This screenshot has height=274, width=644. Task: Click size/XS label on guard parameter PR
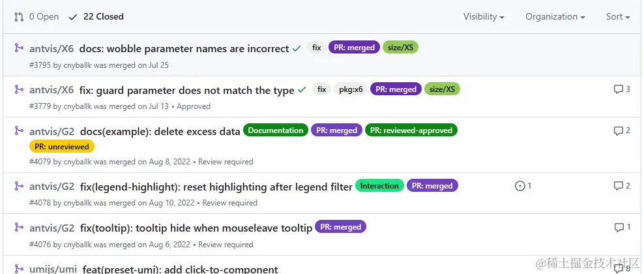pos(443,89)
